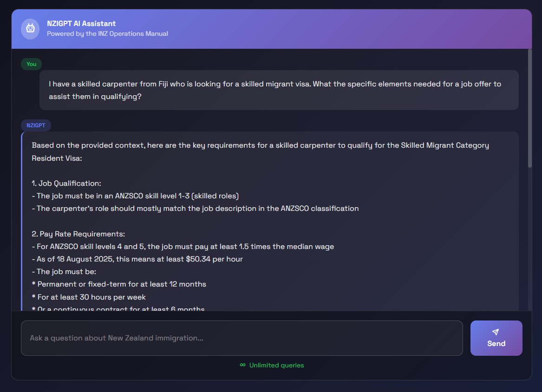Click the "NZIGPT AI Assistant" title
This screenshot has width=542, height=392.
click(x=81, y=24)
